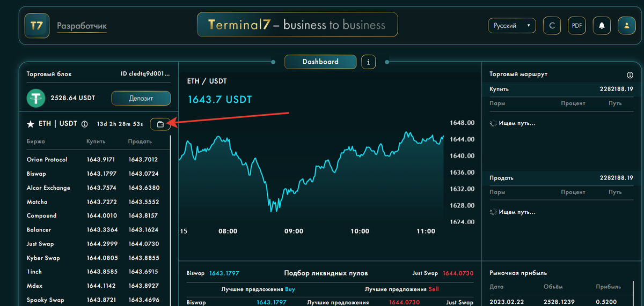Image resolution: width=644 pixels, height=306 pixels.
Task: Open the notifications bell
Action: pyautogui.click(x=602, y=25)
